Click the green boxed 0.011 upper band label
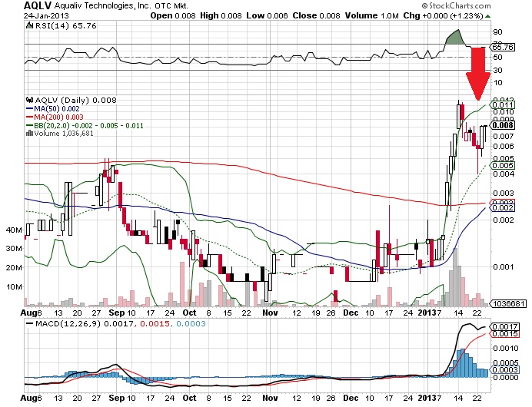Screen dimensions: 532x407 pyautogui.click(x=503, y=105)
